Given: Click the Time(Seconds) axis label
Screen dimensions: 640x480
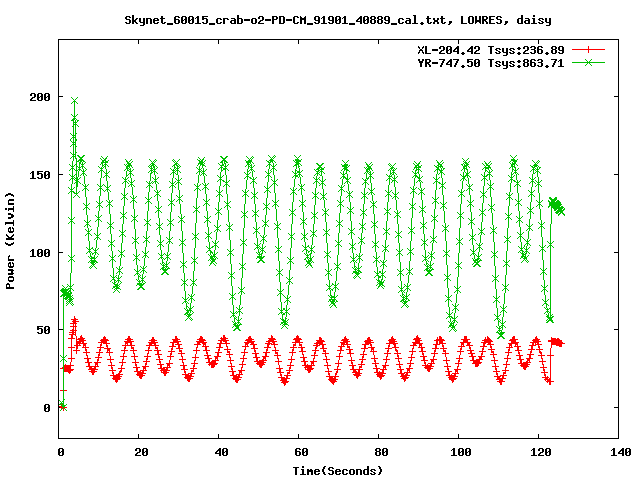Looking at the screenshot, I should click(x=338, y=471).
